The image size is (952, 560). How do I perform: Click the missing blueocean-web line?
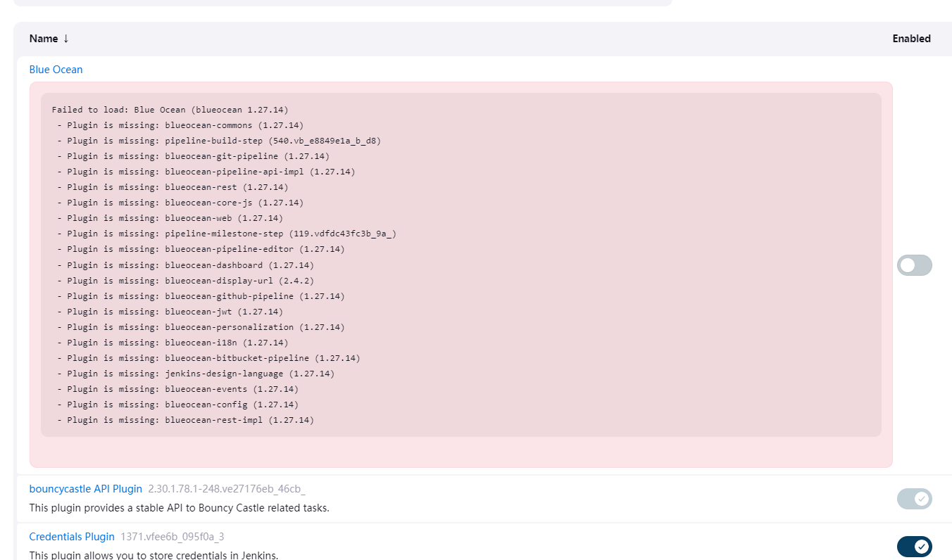point(170,218)
